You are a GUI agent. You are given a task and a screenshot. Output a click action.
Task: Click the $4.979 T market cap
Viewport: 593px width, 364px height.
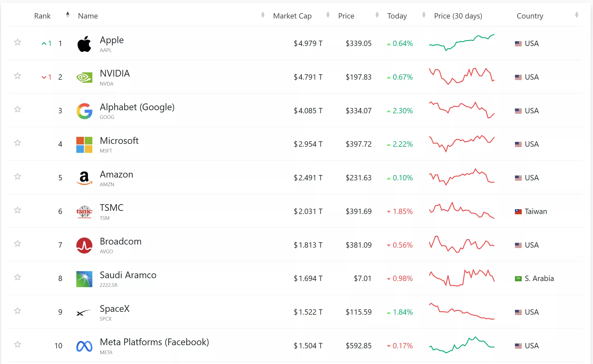tap(308, 43)
